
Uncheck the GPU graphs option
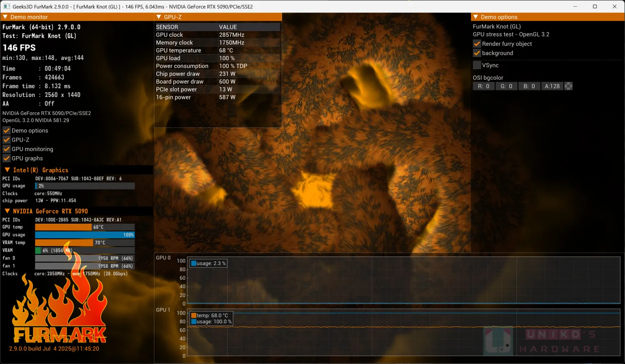7,158
